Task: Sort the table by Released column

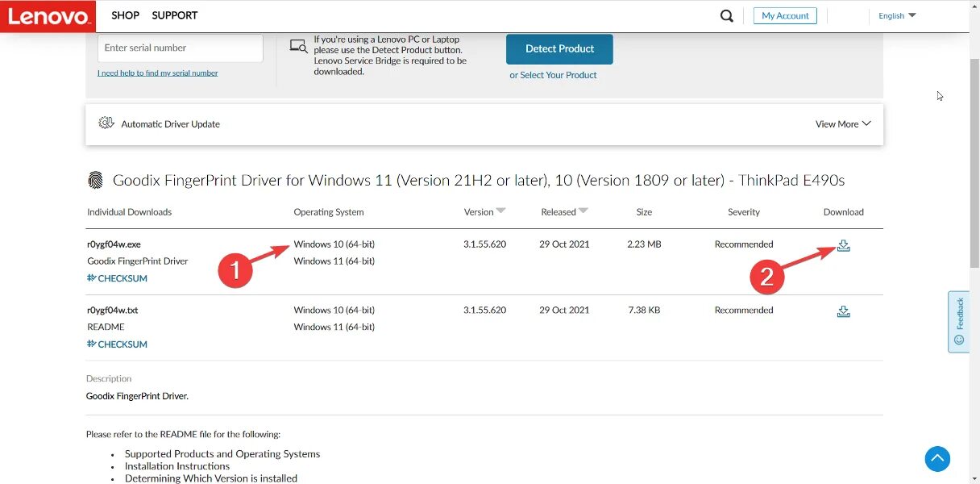Action: coord(565,212)
